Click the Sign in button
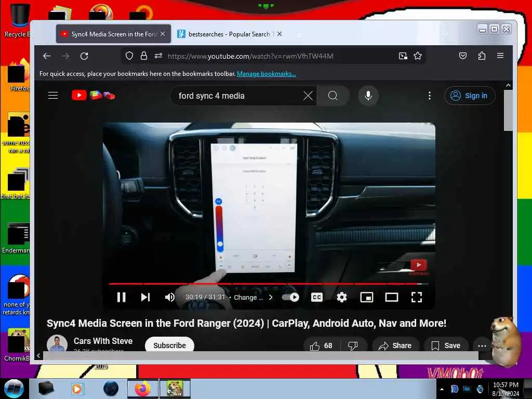 tap(470, 96)
